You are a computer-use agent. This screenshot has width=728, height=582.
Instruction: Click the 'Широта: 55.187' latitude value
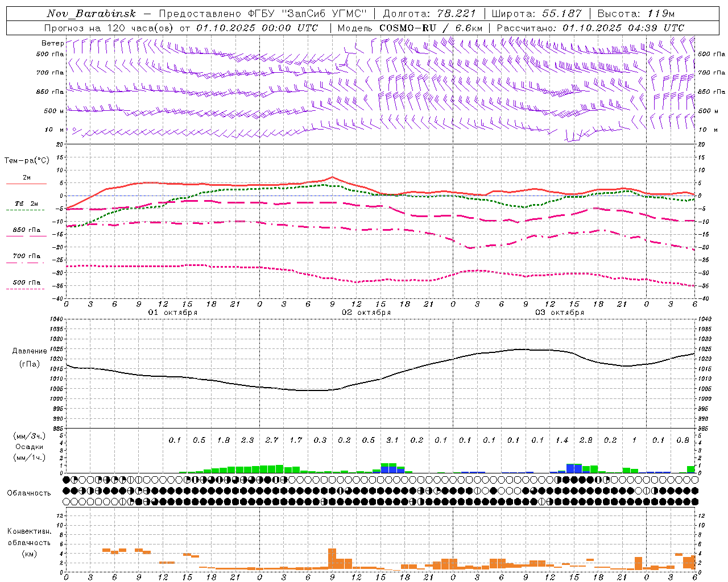(537, 14)
